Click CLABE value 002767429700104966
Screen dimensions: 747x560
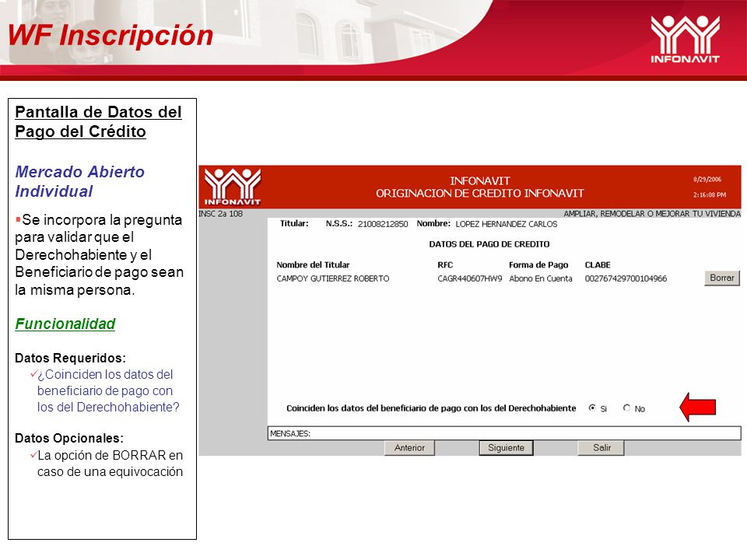coord(626,278)
